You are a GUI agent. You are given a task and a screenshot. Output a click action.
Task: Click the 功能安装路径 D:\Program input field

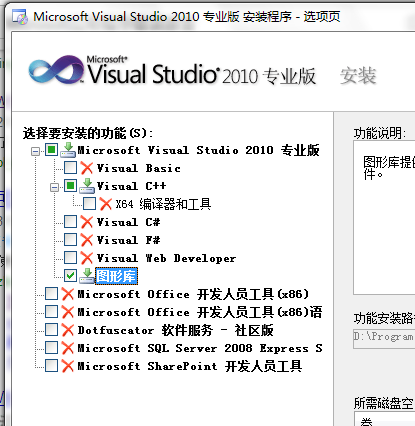click(x=384, y=338)
